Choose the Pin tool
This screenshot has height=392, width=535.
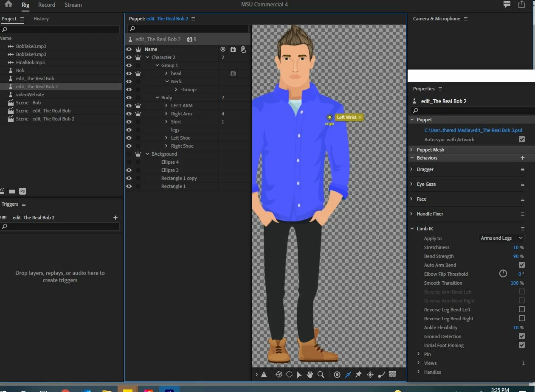(x=358, y=375)
